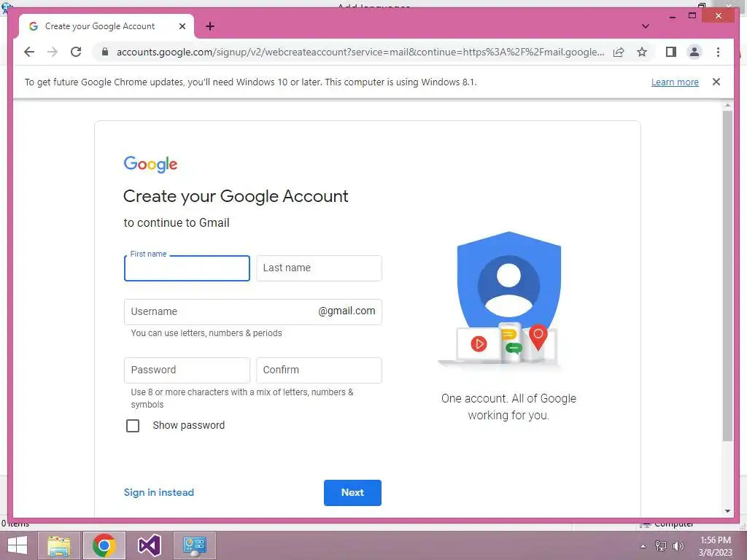This screenshot has height=560, width=747.
Task: Go back with Chrome's back arrow
Action: tap(29, 52)
